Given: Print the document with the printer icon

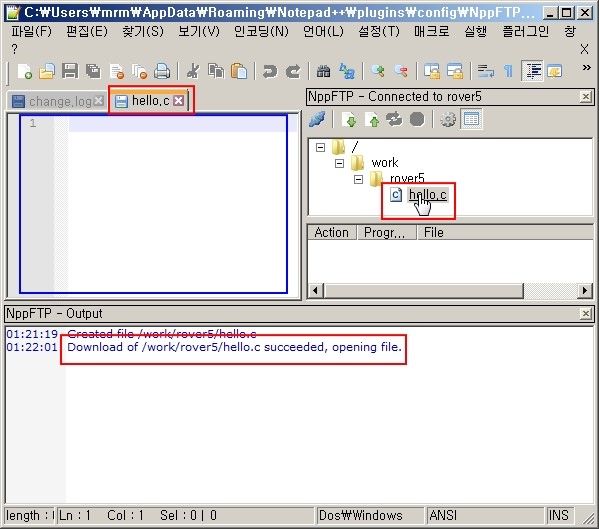Looking at the screenshot, I should [162, 71].
